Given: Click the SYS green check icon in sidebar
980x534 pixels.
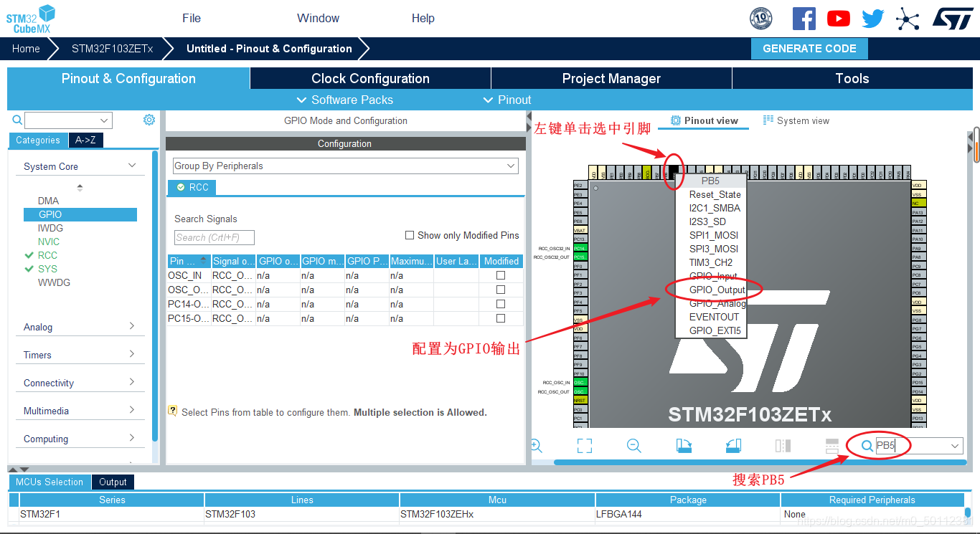Looking at the screenshot, I should [29, 269].
